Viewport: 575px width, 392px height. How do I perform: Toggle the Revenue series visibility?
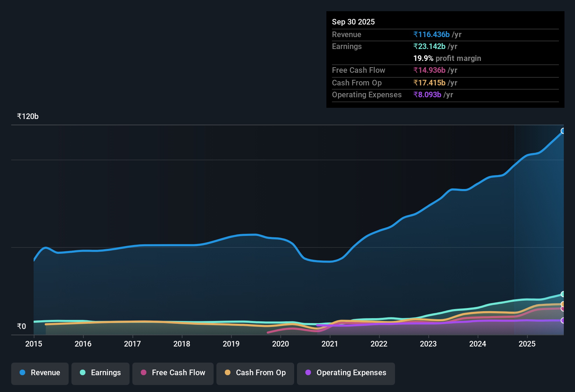[x=40, y=373]
